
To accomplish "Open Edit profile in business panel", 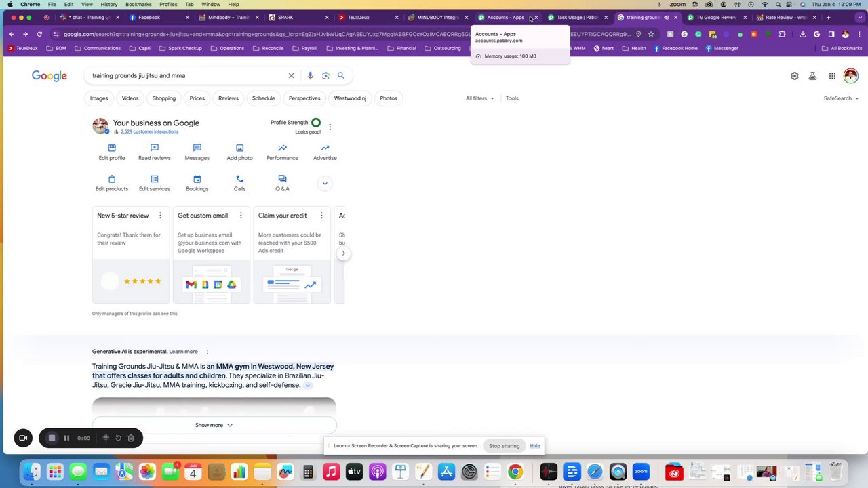I will [x=112, y=152].
